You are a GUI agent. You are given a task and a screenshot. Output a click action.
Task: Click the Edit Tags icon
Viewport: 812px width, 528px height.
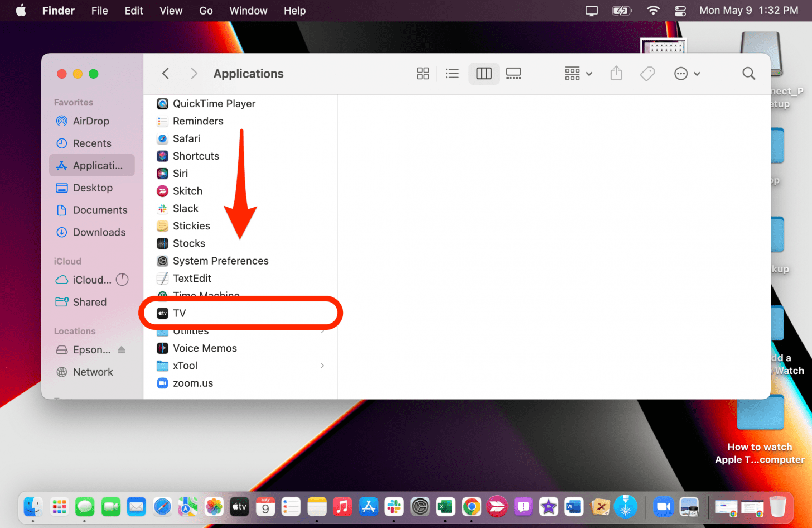[647, 74]
